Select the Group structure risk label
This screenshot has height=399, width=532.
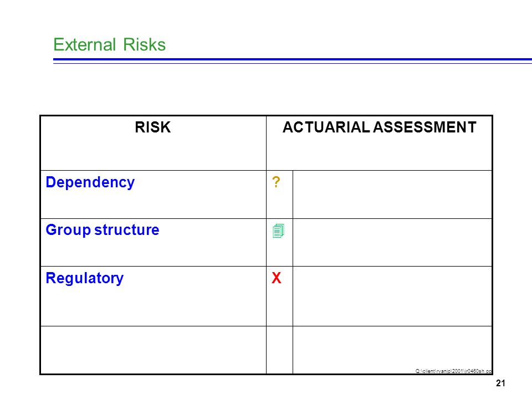pos(102,230)
